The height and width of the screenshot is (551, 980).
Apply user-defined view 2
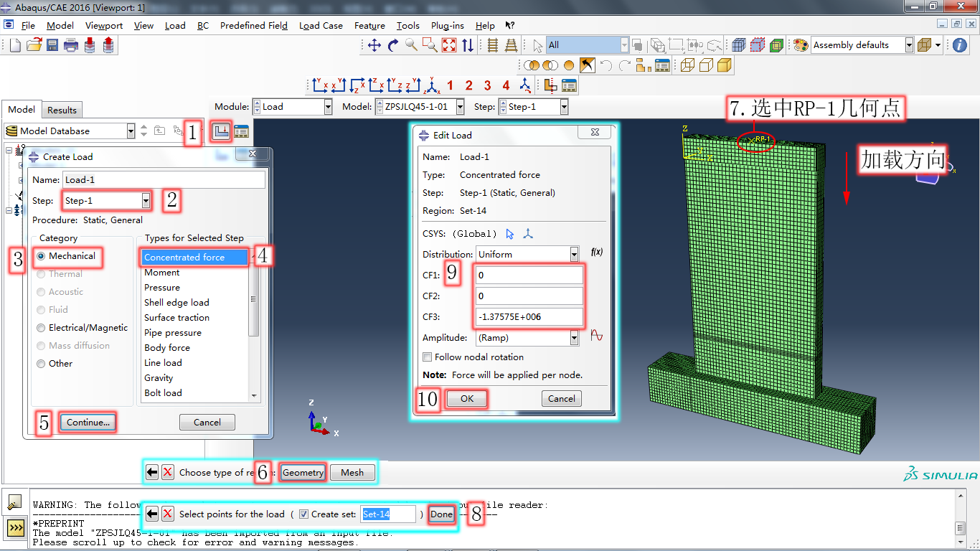click(469, 85)
